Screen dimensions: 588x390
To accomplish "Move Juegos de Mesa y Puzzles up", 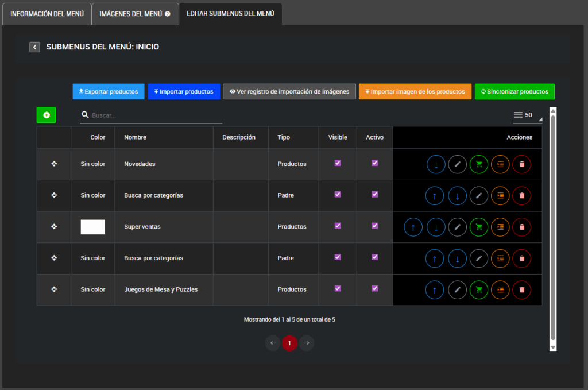I will (435, 290).
